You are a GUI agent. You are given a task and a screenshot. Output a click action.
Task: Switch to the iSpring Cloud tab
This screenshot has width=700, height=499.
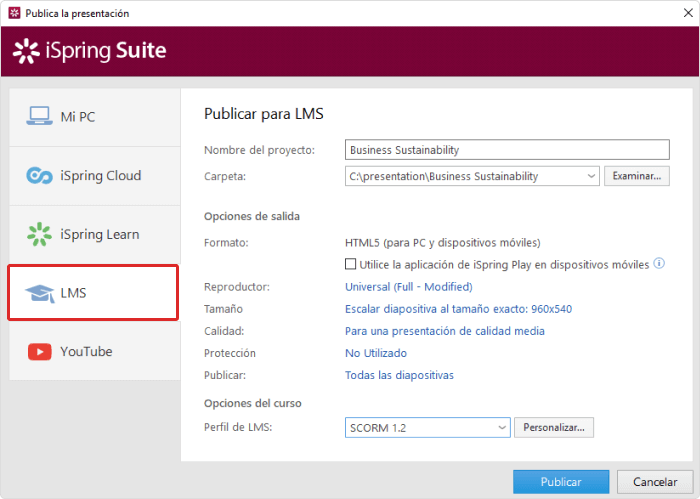click(x=95, y=176)
